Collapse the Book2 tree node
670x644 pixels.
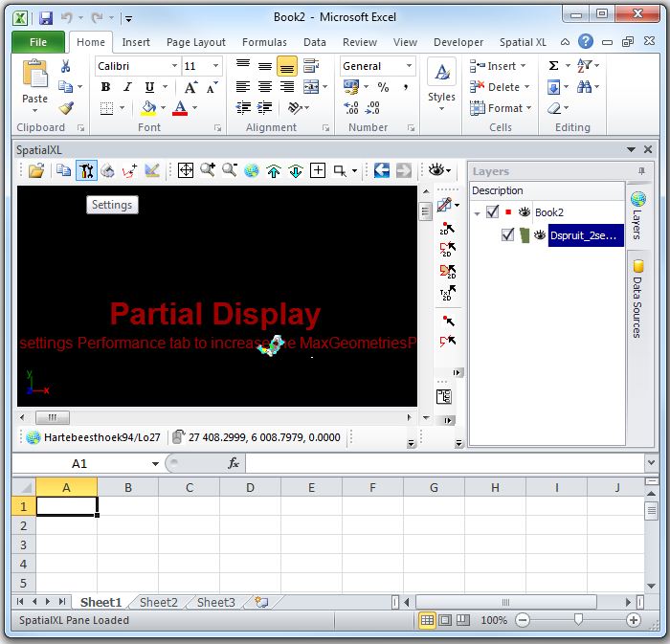tap(478, 213)
